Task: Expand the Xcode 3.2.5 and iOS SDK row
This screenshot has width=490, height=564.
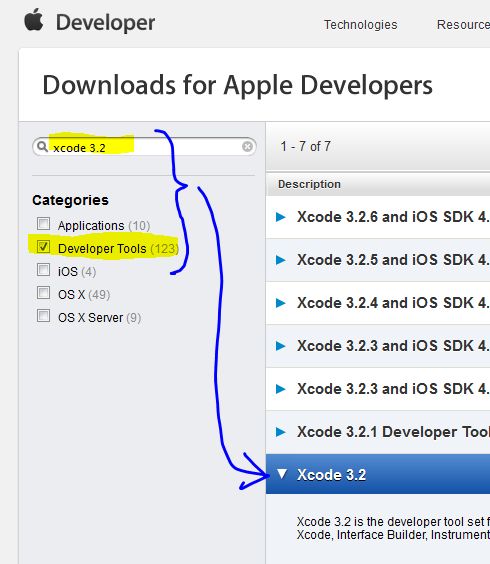Action: coord(280,260)
